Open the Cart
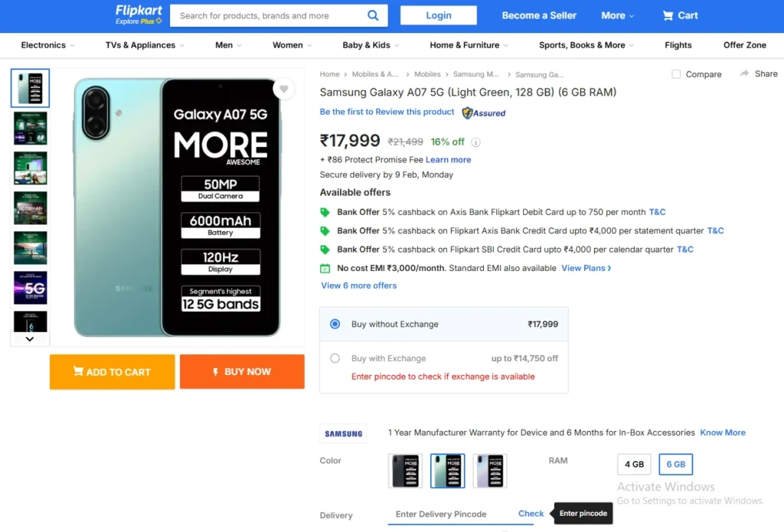784x532 pixels. click(x=679, y=15)
